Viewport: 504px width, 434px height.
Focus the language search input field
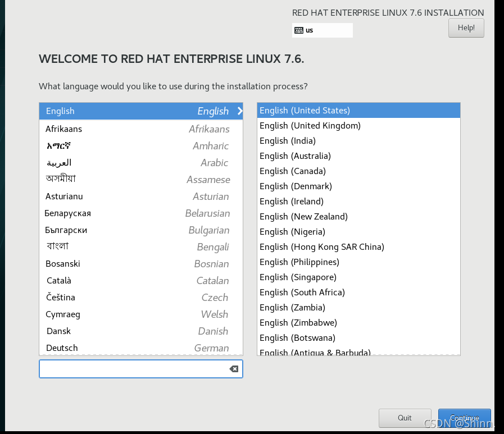pos(141,369)
